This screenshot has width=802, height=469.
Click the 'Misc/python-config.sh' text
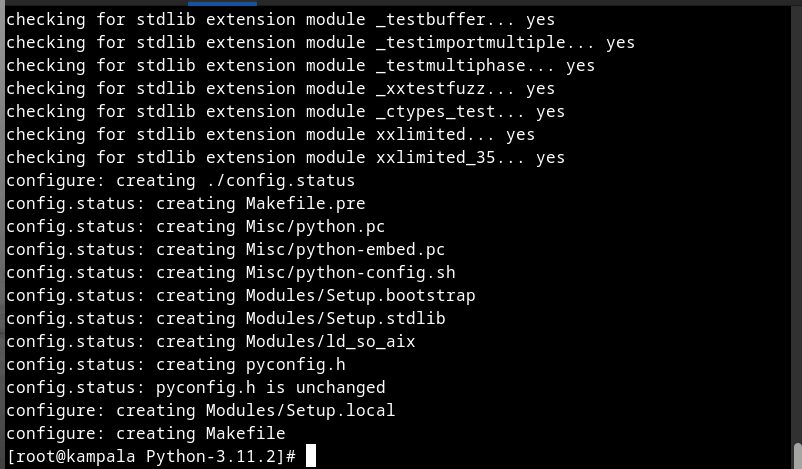coord(350,272)
